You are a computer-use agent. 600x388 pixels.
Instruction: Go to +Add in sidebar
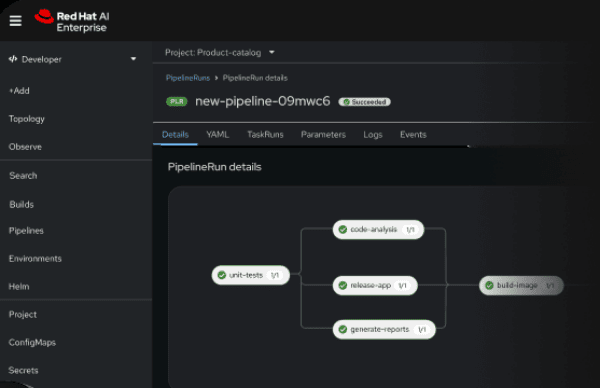[x=19, y=91]
